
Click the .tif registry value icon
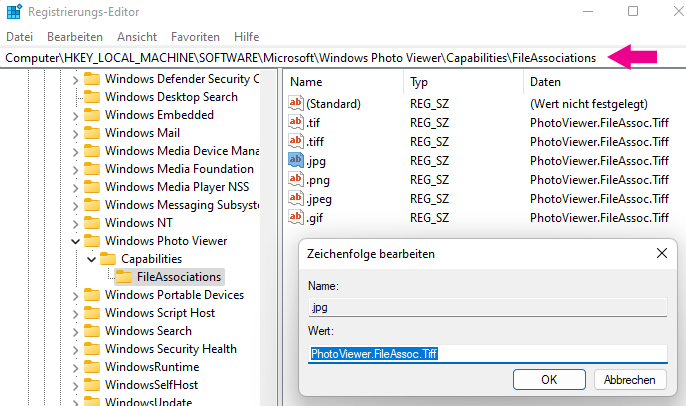(x=295, y=122)
